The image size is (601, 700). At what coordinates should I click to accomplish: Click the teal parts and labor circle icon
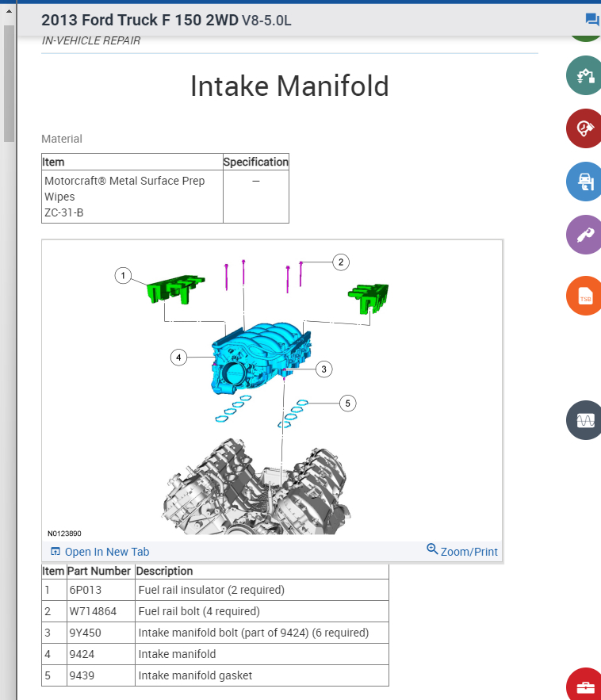(x=584, y=75)
